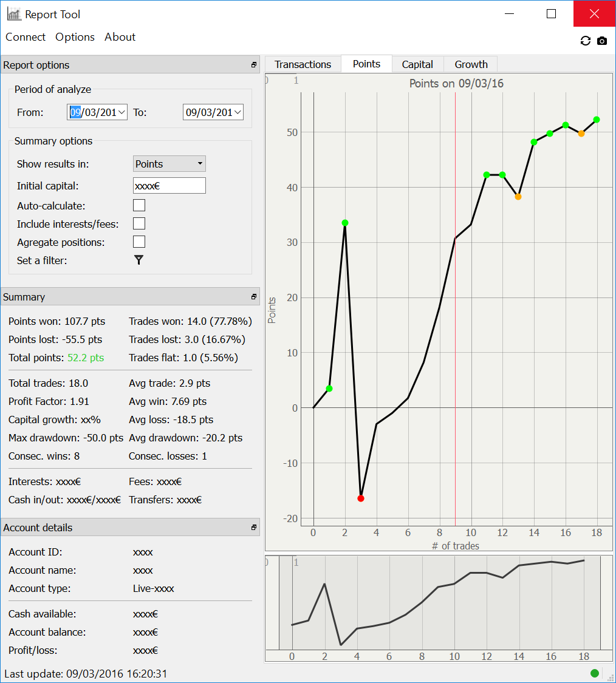Click the 'Trades lost: 3.0 (16.67%)' text
Image resolution: width=616 pixels, height=683 pixels.
[187, 339]
